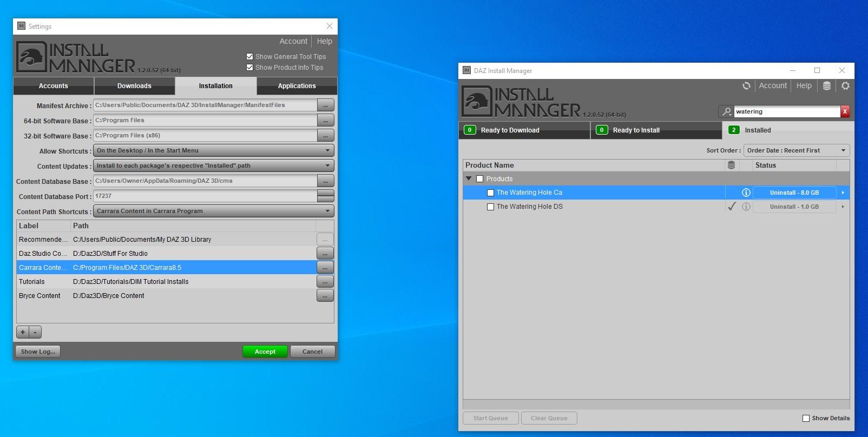Browse for 32-bit Software Base folder
This screenshot has height=437, width=868.
(x=325, y=135)
